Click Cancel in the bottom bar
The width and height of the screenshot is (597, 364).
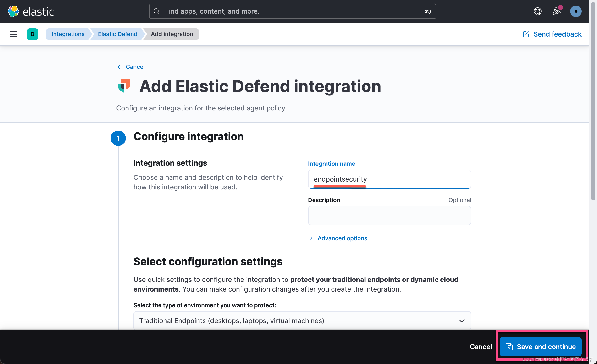[481, 347]
